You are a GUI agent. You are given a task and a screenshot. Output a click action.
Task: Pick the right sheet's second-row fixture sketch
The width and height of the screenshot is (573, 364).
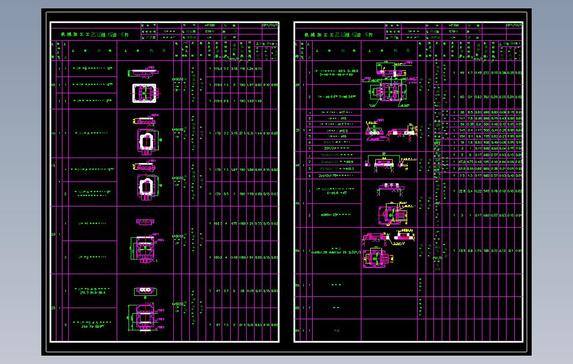pos(391,130)
